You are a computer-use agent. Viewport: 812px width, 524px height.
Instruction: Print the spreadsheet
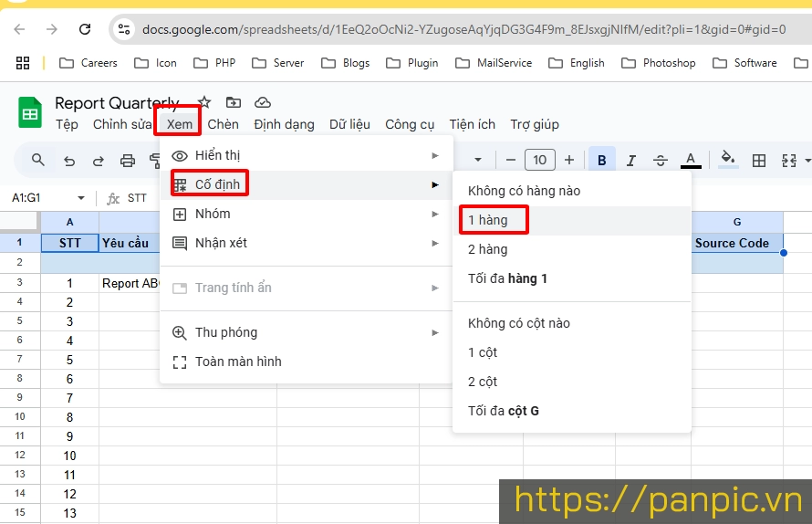pos(128,161)
